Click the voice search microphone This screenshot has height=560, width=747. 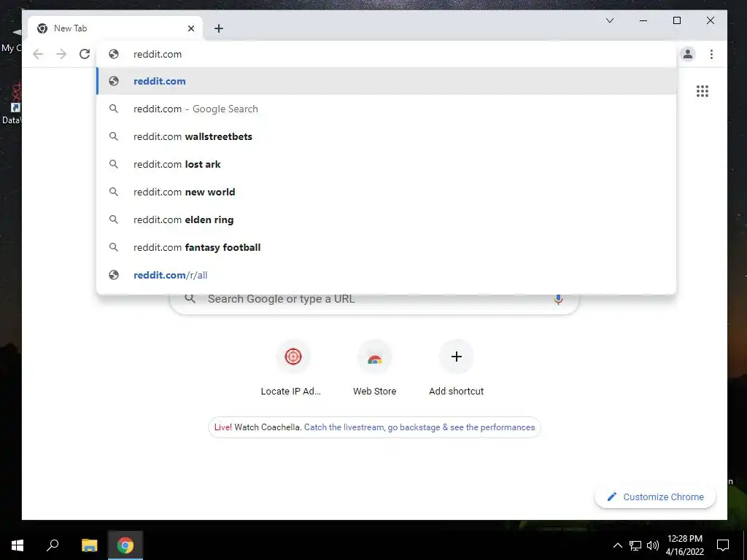[x=558, y=299]
